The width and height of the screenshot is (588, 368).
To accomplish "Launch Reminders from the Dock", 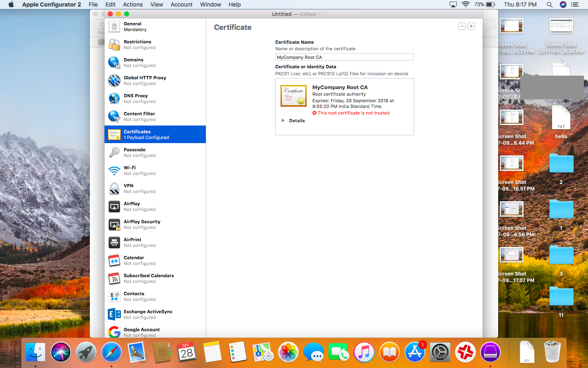I will (238, 352).
